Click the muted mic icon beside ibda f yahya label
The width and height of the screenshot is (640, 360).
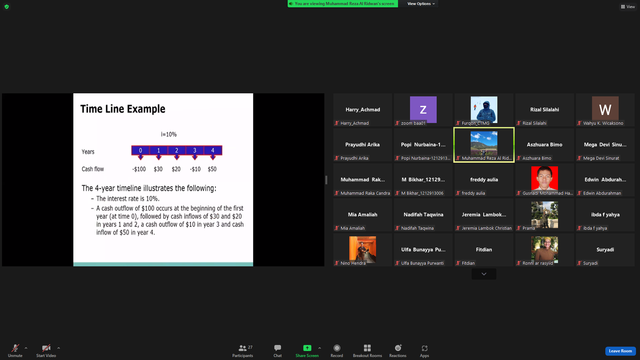[x=579, y=228]
